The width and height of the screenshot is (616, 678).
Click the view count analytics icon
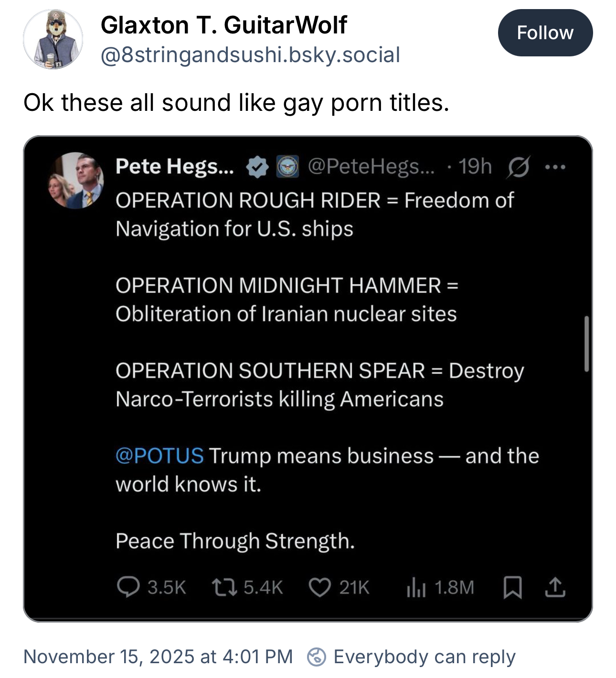tap(415, 587)
